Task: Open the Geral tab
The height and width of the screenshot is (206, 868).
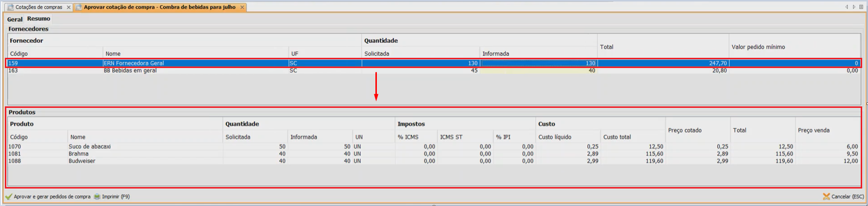Action: [15, 19]
